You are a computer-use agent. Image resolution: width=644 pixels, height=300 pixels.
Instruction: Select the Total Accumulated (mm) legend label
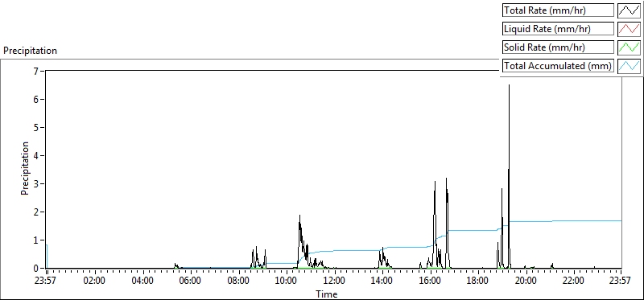click(x=558, y=66)
